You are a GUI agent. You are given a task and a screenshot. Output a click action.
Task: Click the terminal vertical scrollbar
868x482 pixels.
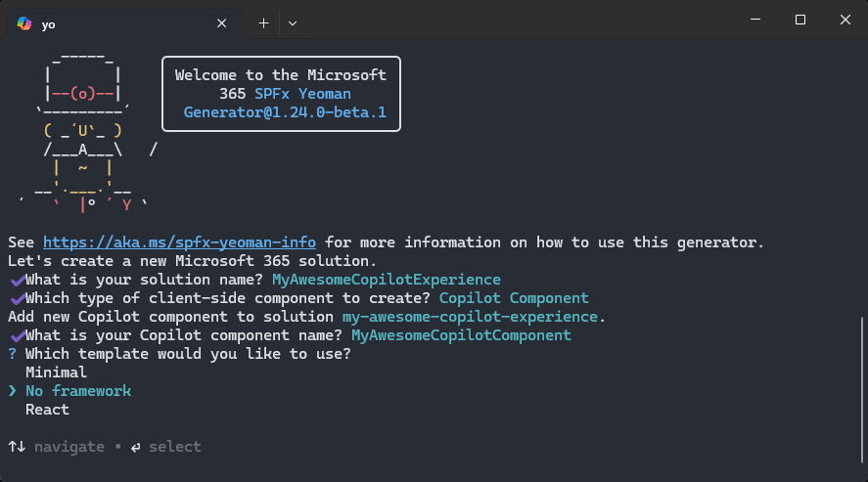click(x=862, y=390)
